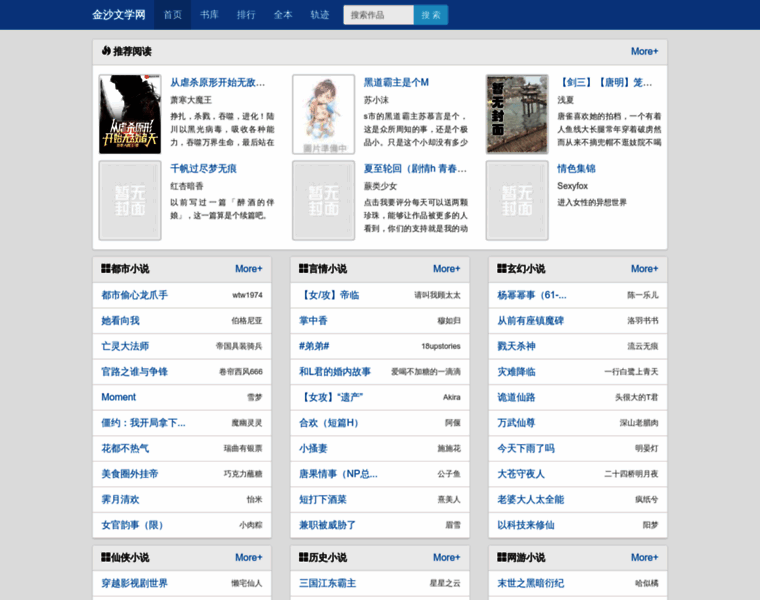Open 诡道仙路 novel
760x600 pixels.
pyautogui.click(x=516, y=397)
